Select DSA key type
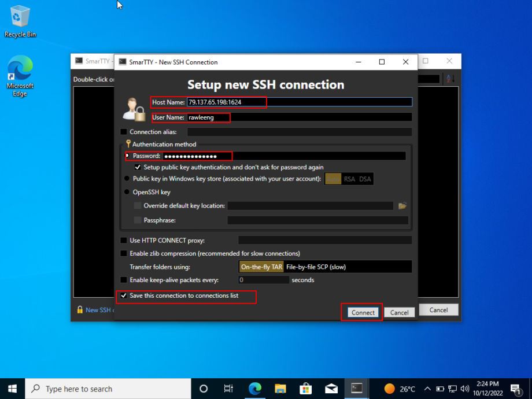Image resolution: width=532 pixels, height=399 pixels. click(x=365, y=179)
